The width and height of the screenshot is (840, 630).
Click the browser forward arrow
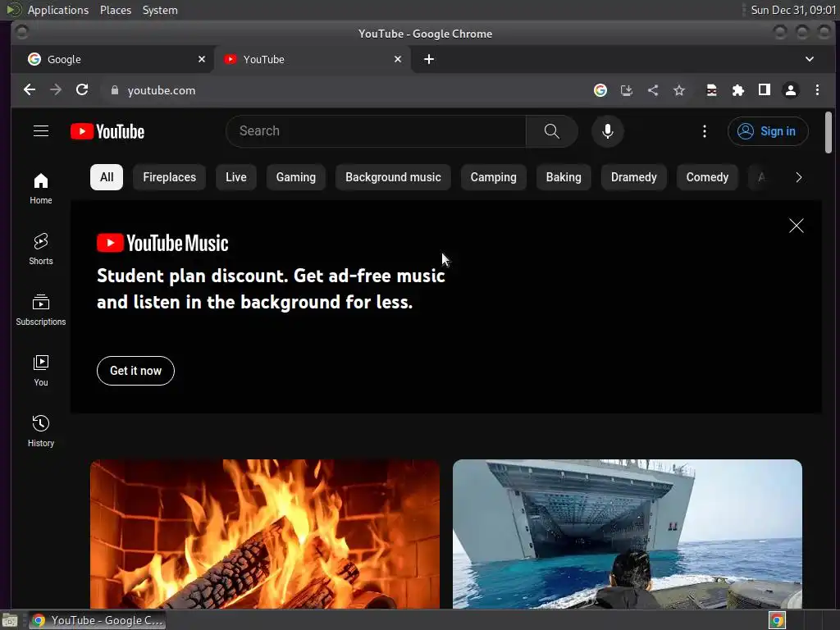pyautogui.click(x=56, y=90)
